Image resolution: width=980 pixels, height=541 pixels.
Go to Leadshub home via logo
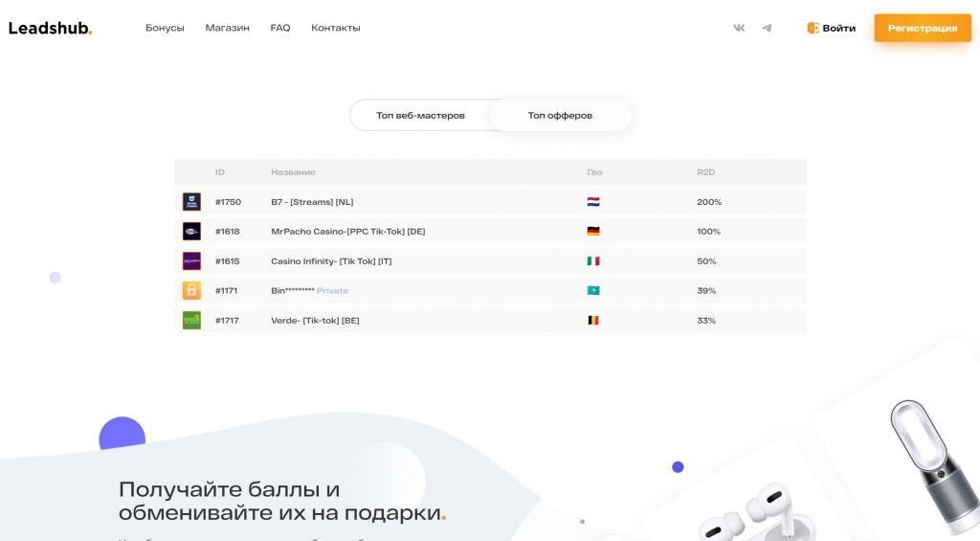coord(50,28)
